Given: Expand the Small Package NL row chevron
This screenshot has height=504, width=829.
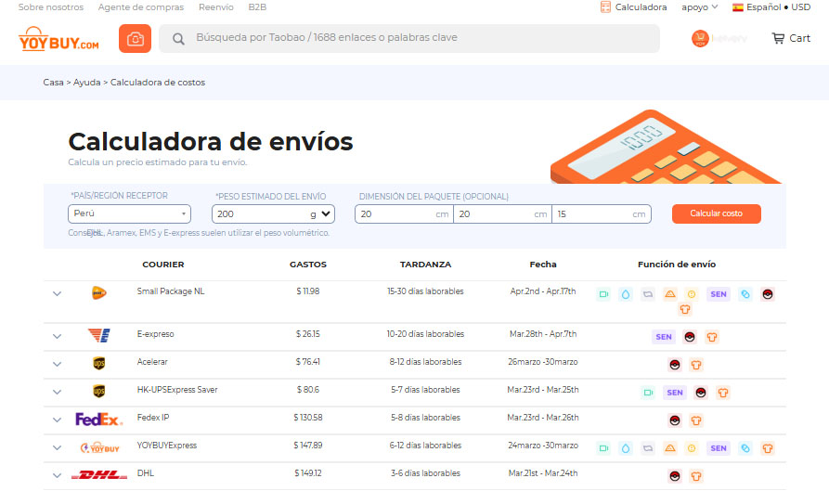Looking at the screenshot, I should click(x=57, y=293).
